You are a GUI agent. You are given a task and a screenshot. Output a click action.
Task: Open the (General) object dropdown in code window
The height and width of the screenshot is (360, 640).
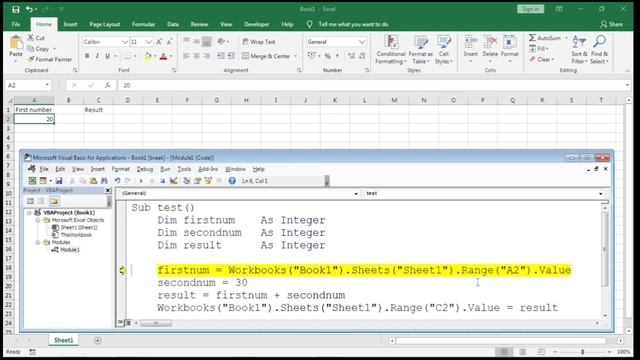tap(356, 193)
